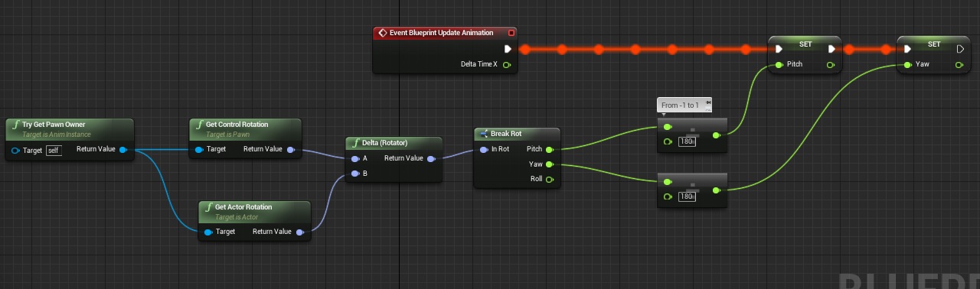Click the Break Rot struct icon
Viewport: 980px width, 289px height.
484,134
